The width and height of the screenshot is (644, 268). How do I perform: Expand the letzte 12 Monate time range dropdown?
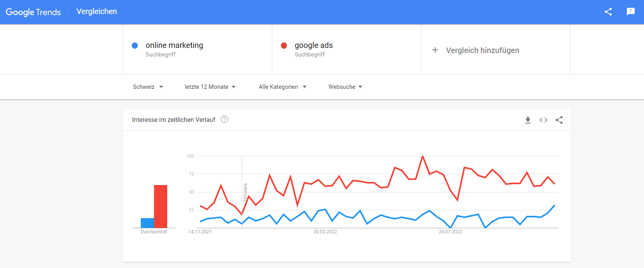(210, 87)
